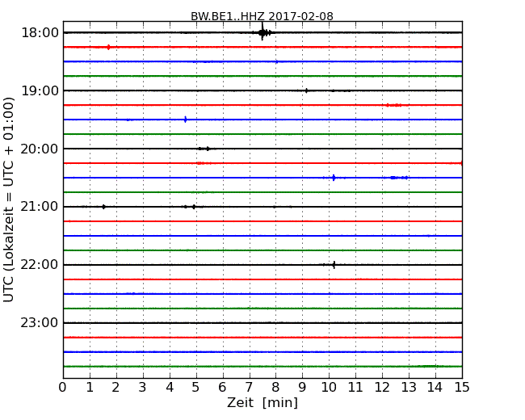This screenshot has height=420, width=525.
Task: Click the x-axis tick label 5
Action: [195, 388]
